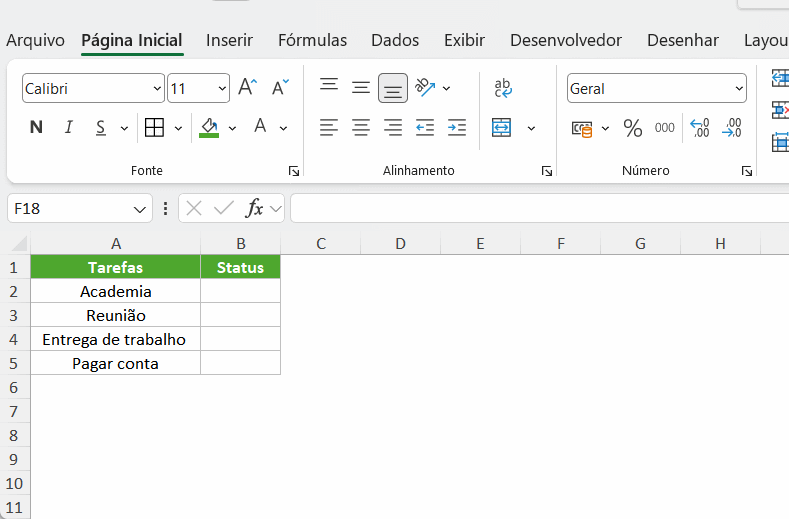The width and height of the screenshot is (789, 519).
Task: Center text horizontally
Action: point(360,127)
